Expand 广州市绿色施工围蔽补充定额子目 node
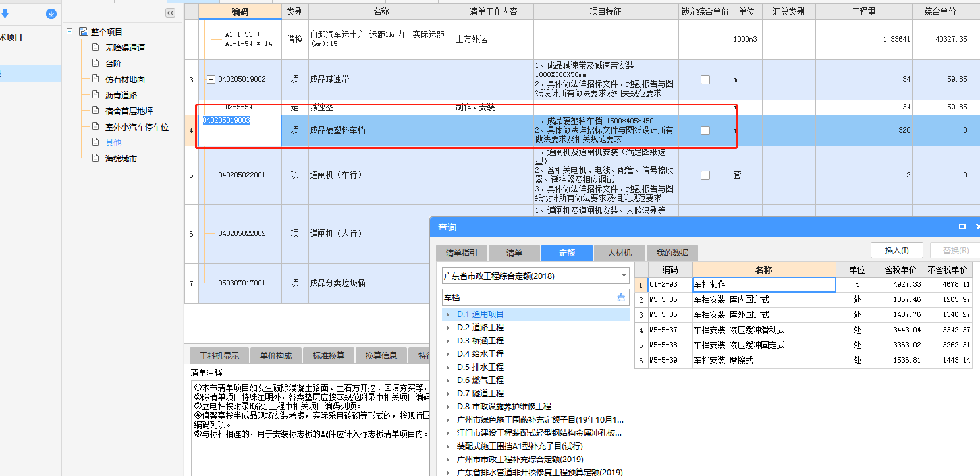 [x=449, y=420]
